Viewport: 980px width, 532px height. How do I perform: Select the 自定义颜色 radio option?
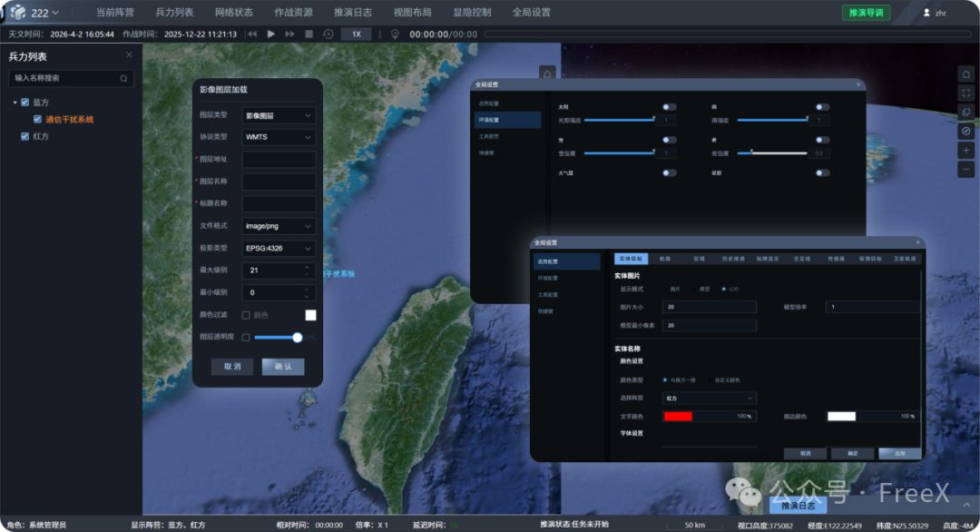coord(710,379)
